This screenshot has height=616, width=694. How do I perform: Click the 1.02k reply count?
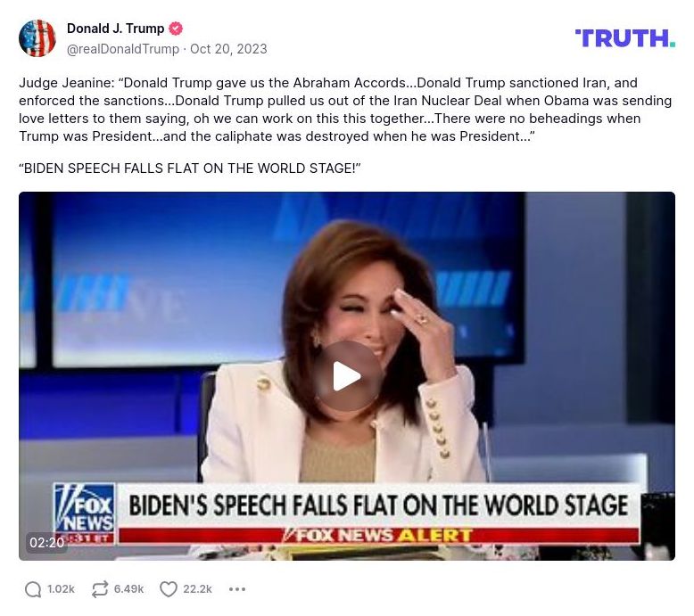pos(61,589)
